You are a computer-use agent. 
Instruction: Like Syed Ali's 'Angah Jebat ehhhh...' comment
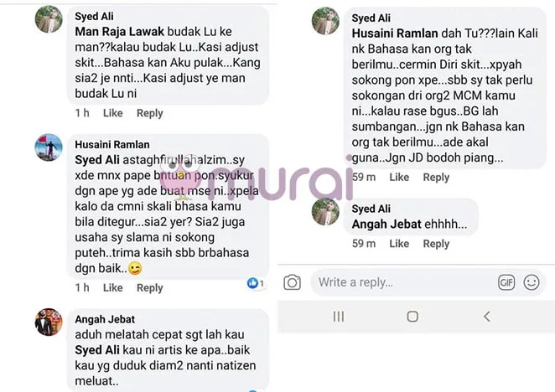point(399,244)
